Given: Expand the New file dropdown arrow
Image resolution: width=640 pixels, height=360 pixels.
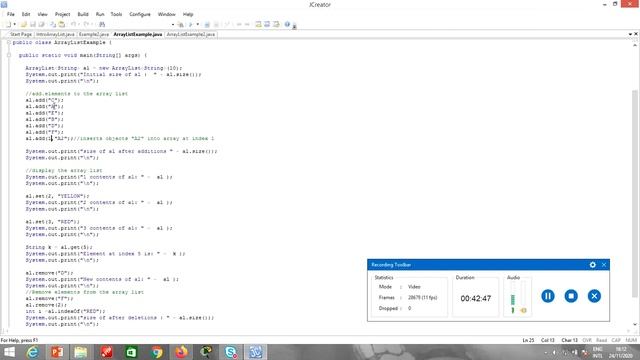Looking at the screenshot, I should [15, 24].
